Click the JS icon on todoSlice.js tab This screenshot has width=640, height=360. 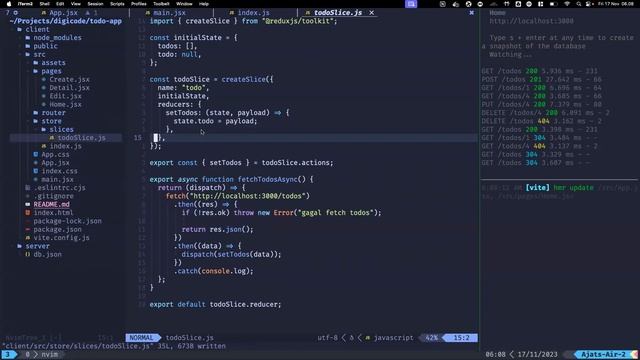coord(308,13)
